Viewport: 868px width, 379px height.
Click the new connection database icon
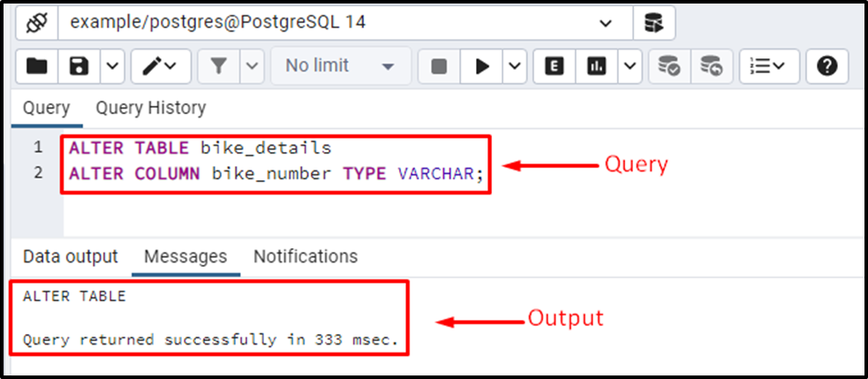point(654,23)
